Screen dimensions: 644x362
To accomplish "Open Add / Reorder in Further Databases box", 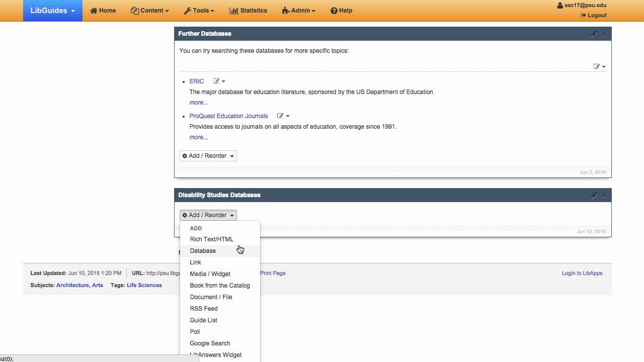I will coord(208,156).
